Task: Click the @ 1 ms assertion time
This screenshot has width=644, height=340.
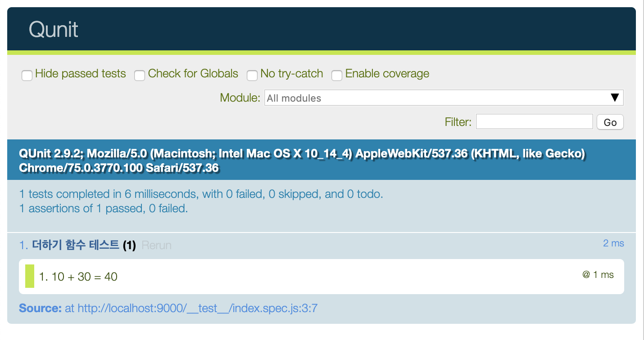Action: pyautogui.click(x=598, y=275)
